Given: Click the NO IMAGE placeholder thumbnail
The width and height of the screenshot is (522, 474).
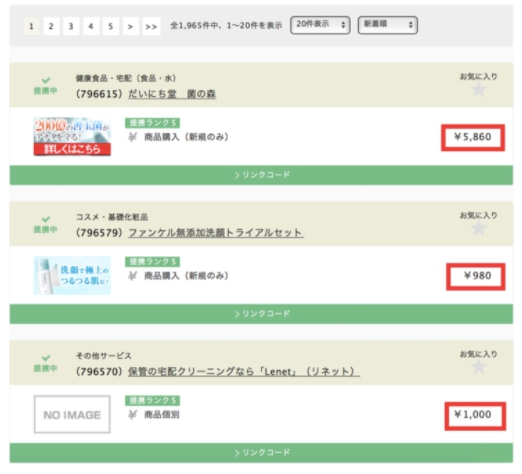Looking at the screenshot, I should pos(72,414).
